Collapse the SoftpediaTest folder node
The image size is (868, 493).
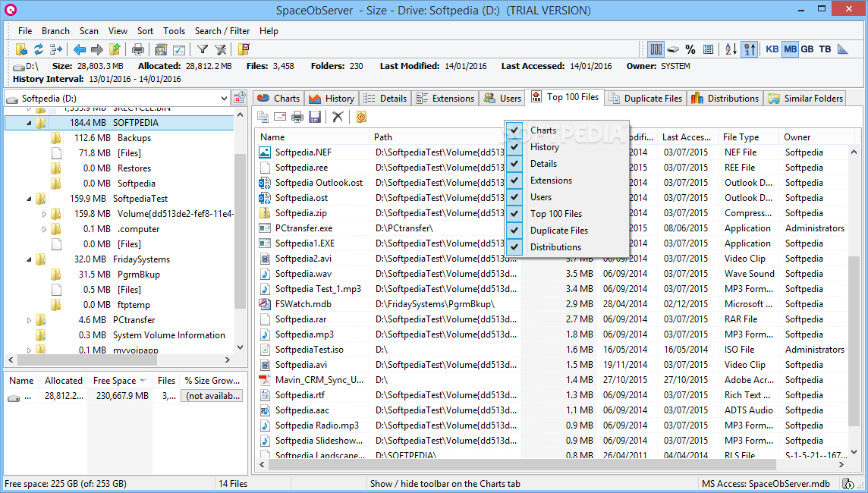click(29, 199)
